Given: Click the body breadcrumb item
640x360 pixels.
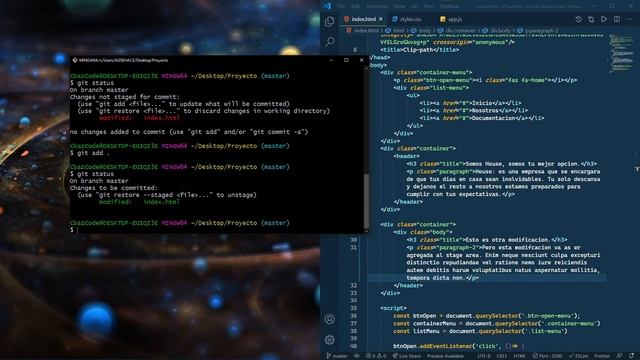Looking at the screenshot, I should click(x=421, y=31).
